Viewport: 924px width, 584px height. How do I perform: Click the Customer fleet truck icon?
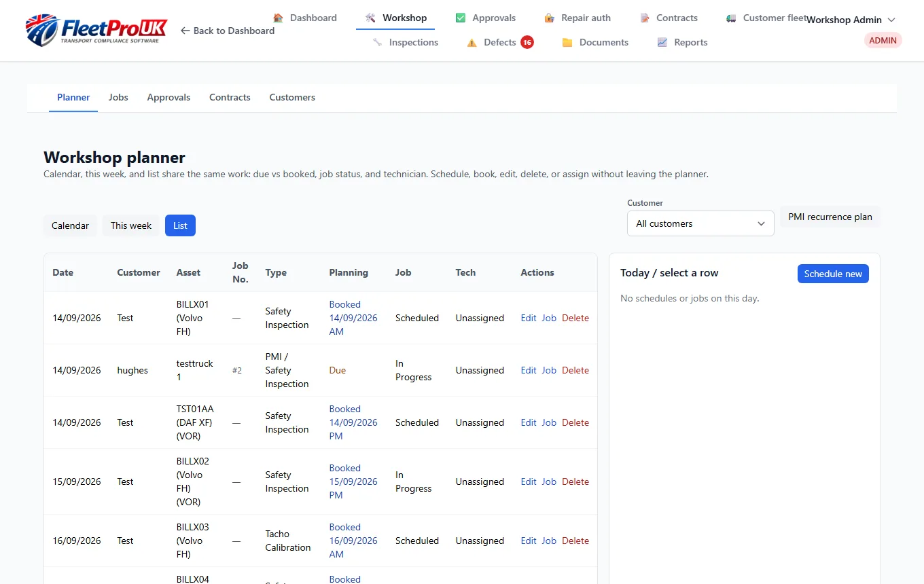(731, 18)
